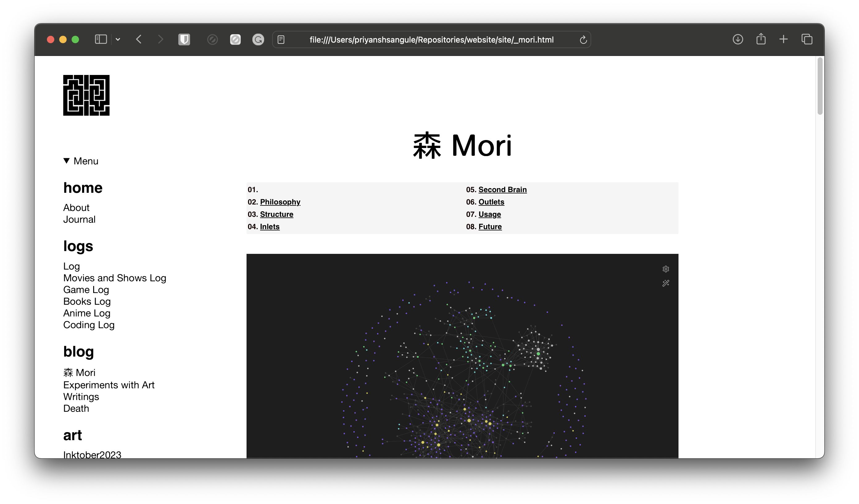Open the Game Log
The image size is (859, 504).
[x=86, y=290]
